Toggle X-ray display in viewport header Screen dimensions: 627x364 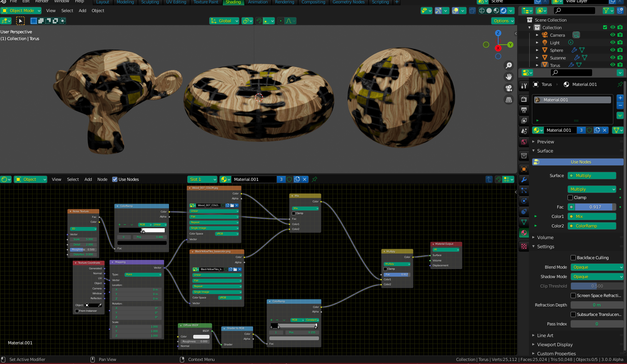point(472,11)
